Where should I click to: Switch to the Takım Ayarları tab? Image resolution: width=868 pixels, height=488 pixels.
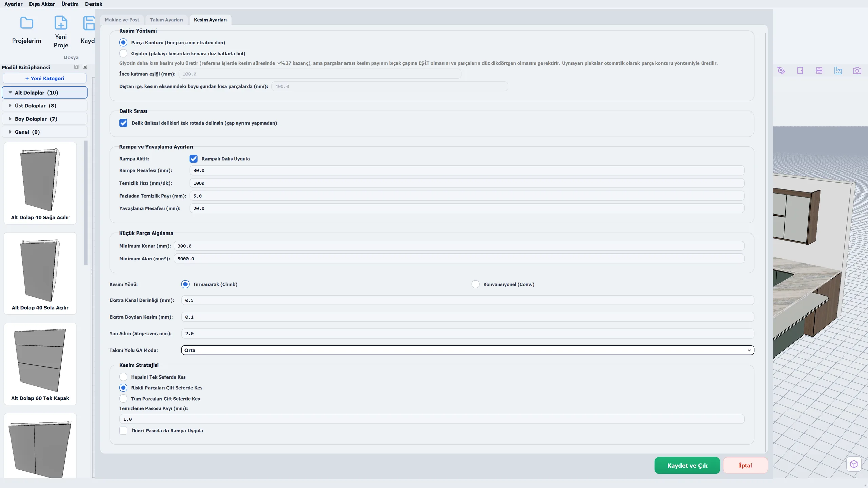tap(166, 20)
